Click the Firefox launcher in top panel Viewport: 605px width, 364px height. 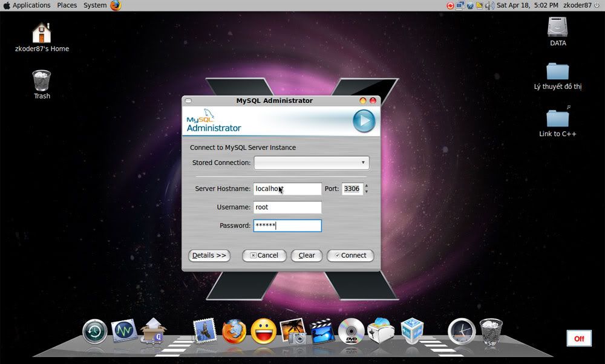116,5
